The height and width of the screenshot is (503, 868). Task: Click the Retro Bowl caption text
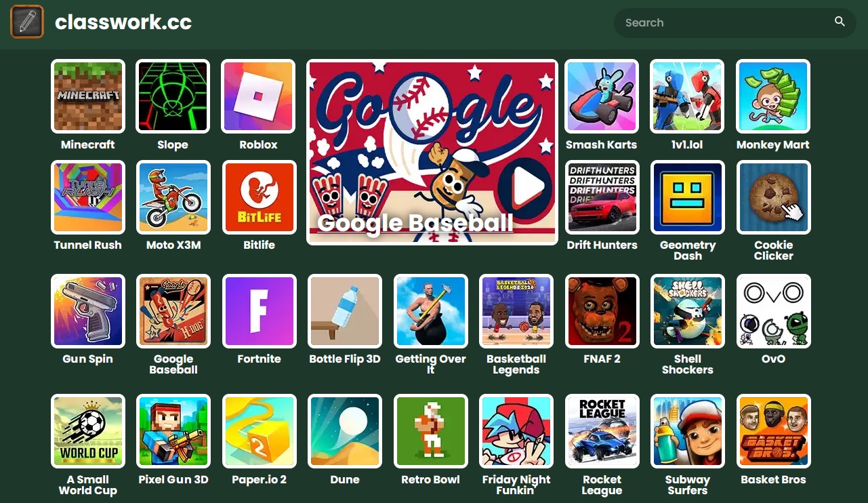coord(430,479)
